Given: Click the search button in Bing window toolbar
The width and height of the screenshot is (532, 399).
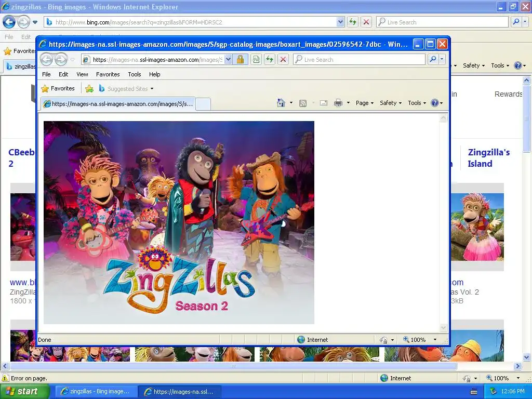Looking at the screenshot, I should point(516,22).
